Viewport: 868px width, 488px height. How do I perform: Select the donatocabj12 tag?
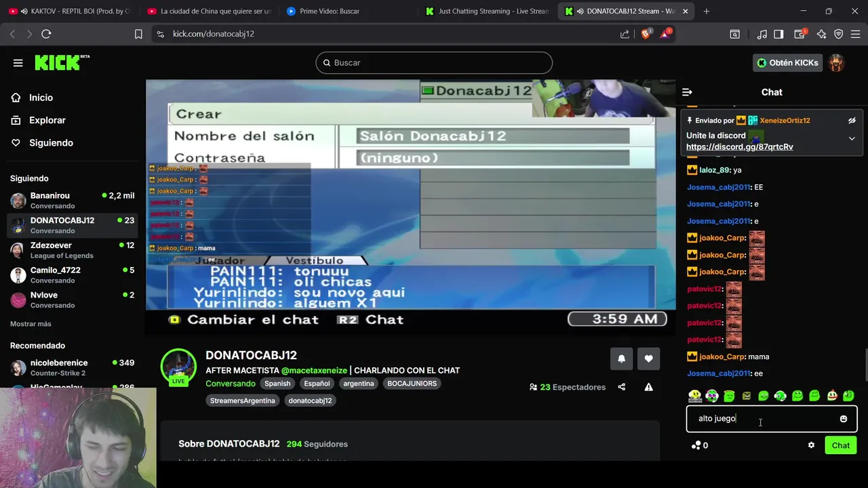tap(310, 401)
